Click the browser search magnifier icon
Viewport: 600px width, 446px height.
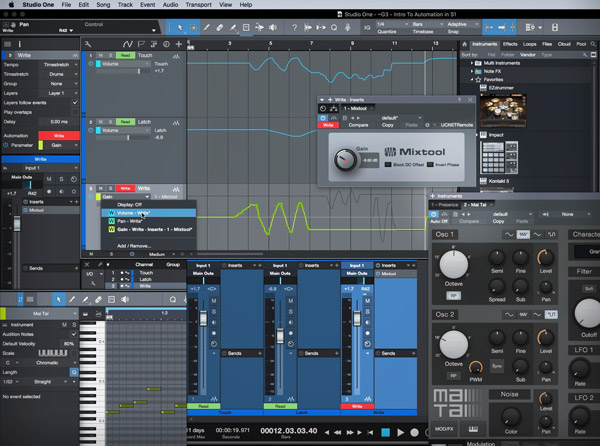point(593,44)
